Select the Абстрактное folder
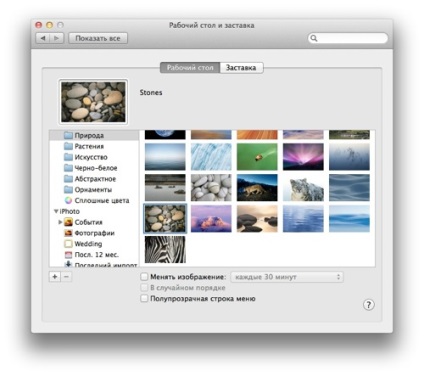This screenshot has height=376, width=424. coord(94,179)
